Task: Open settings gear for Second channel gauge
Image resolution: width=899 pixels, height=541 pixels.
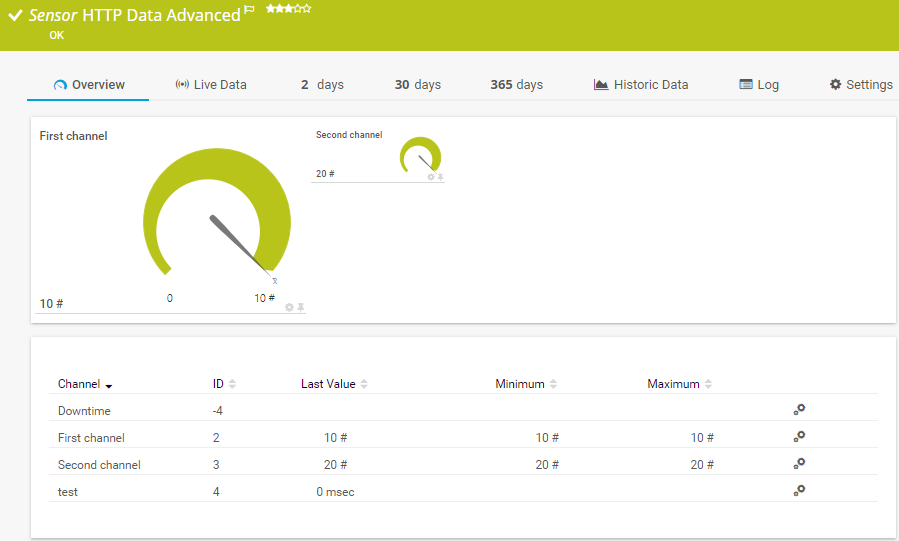Action: pyautogui.click(x=431, y=177)
